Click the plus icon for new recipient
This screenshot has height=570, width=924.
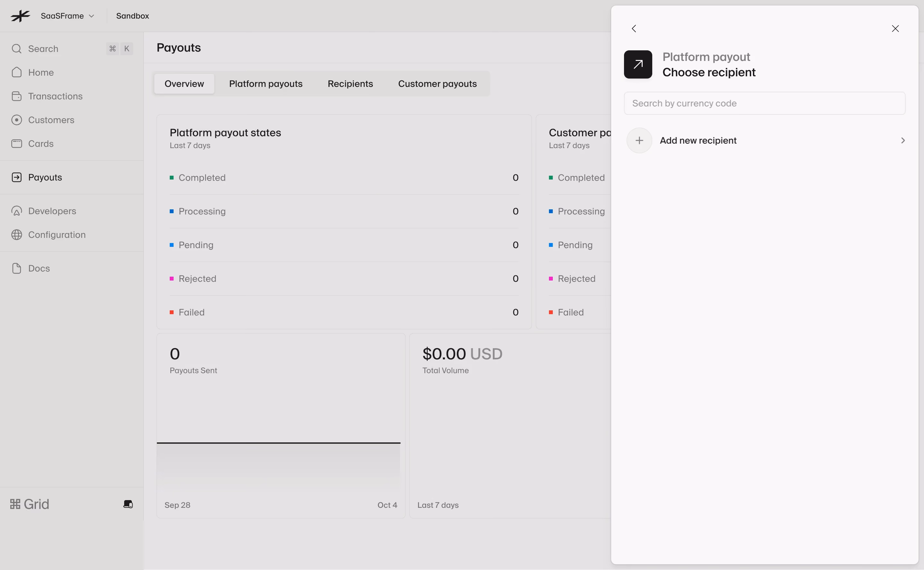(x=639, y=141)
